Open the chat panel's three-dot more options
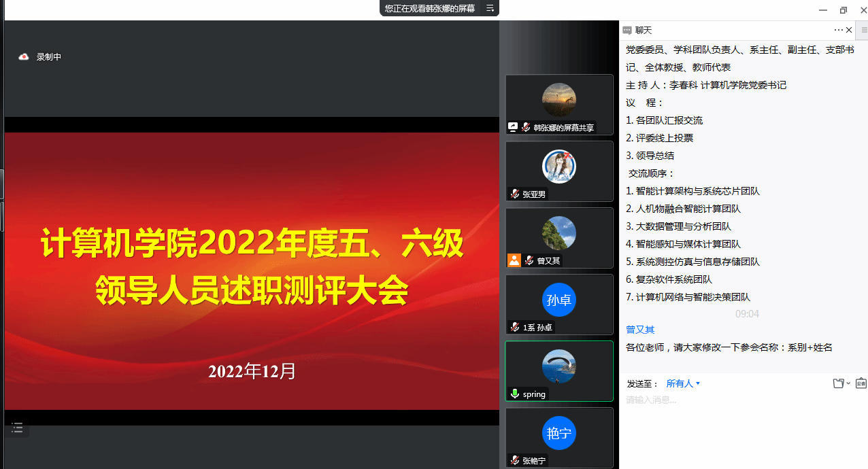 point(838,30)
